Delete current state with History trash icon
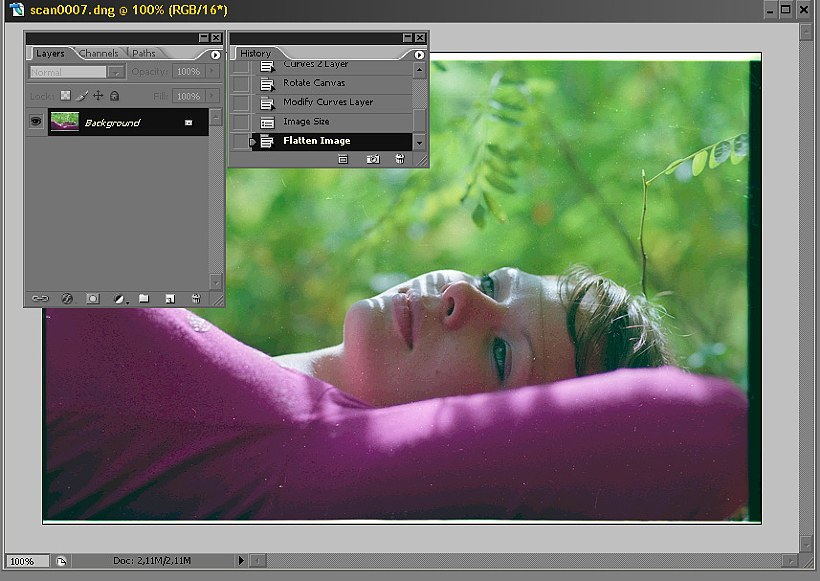This screenshot has height=581, width=820. click(x=400, y=159)
